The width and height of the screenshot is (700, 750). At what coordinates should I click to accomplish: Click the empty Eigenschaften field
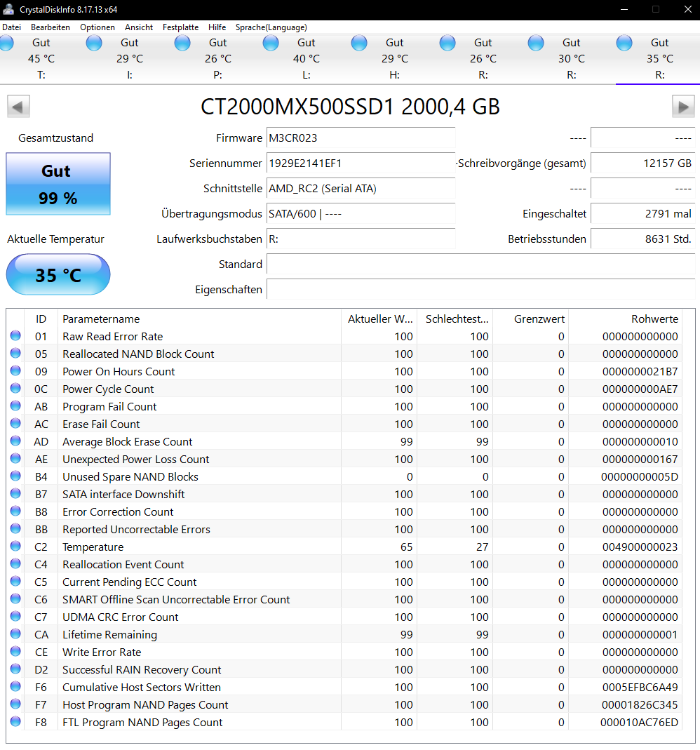tap(480, 289)
